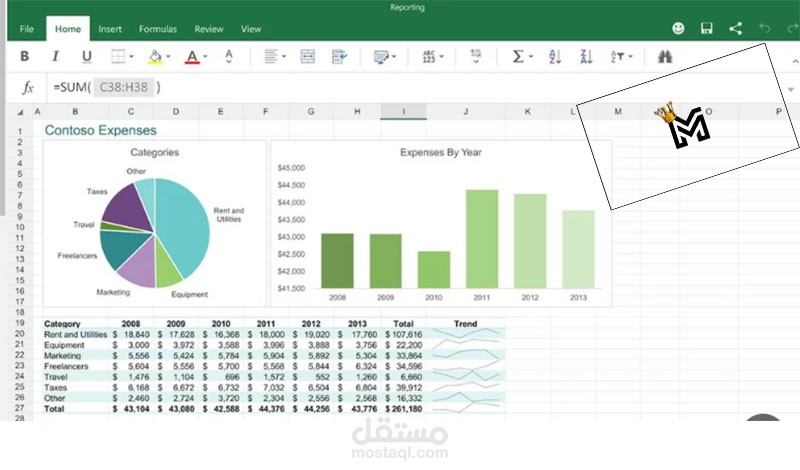Switch to the Formulas tab
Screen dimensions: 800x470
158,29
